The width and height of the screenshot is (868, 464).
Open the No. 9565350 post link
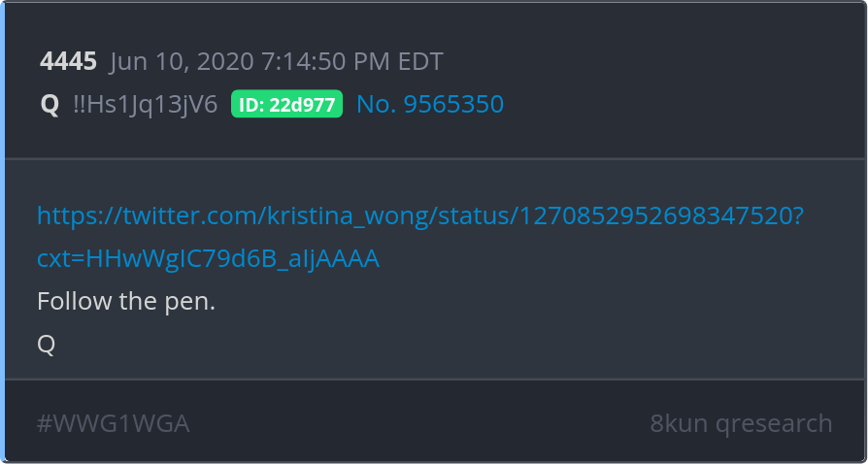coord(430,104)
